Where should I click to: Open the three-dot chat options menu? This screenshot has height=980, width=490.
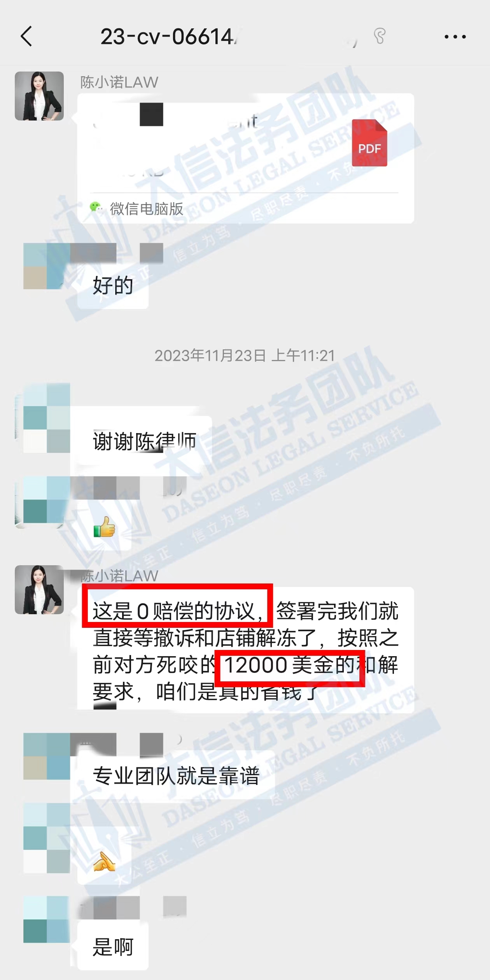point(455,37)
